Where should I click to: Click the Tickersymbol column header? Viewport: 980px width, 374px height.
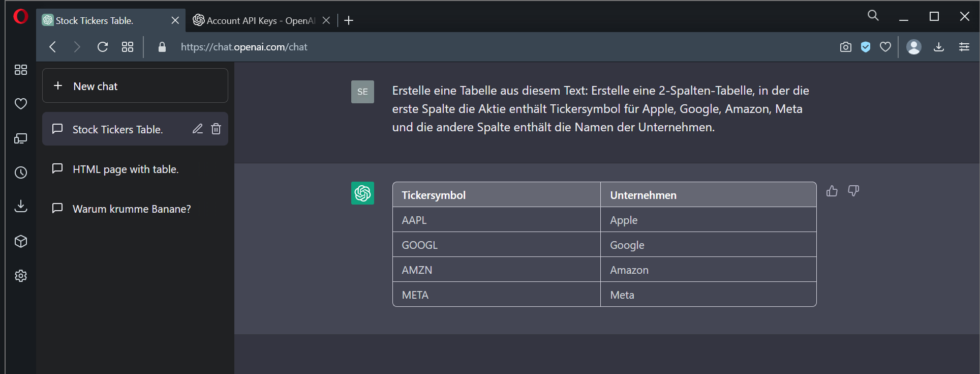tap(497, 195)
